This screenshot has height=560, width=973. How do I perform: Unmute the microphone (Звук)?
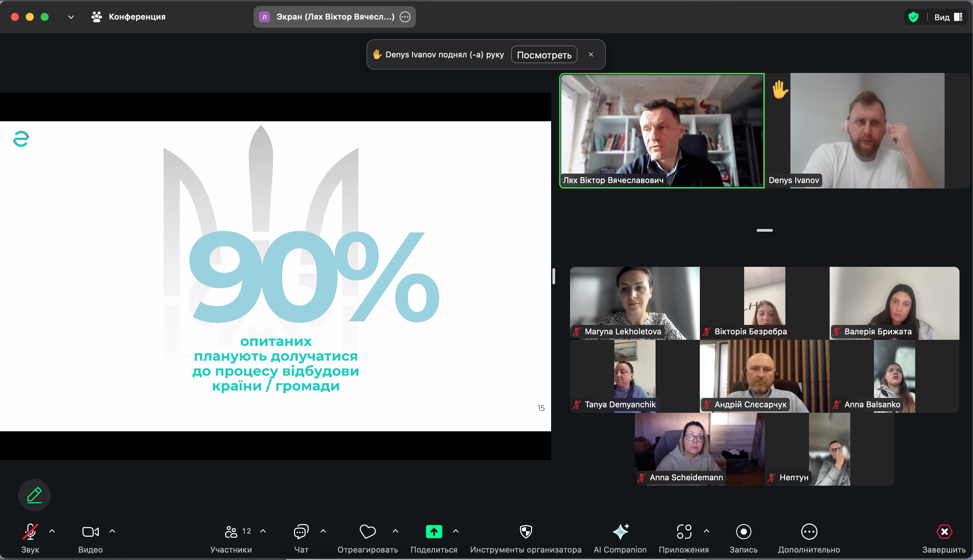click(x=30, y=532)
